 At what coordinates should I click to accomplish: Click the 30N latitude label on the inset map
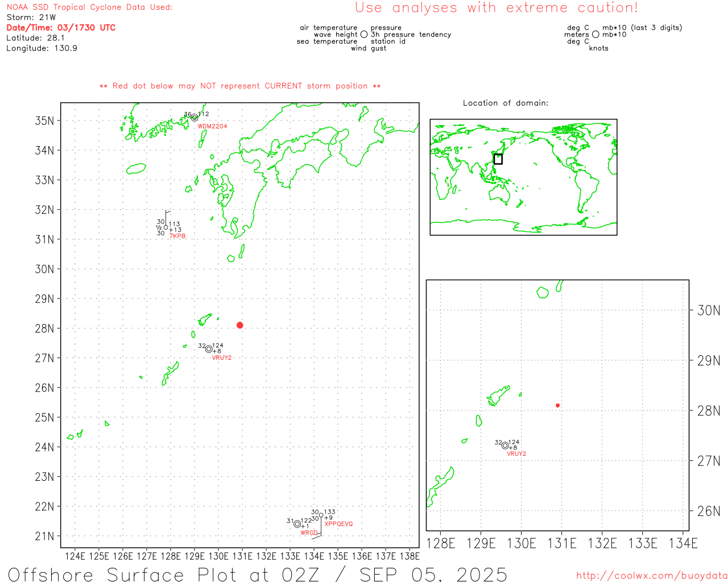pyautogui.click(x=709, y=310)
